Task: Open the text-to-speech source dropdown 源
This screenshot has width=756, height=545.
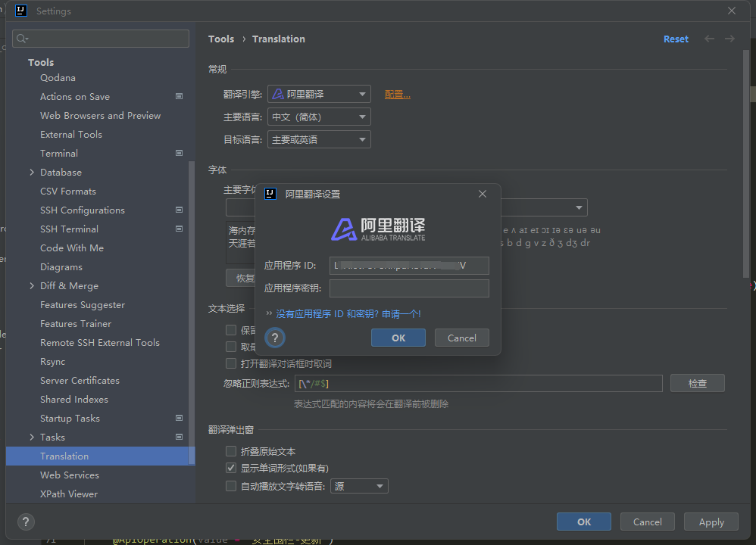Action: click(x=359, y=486)
